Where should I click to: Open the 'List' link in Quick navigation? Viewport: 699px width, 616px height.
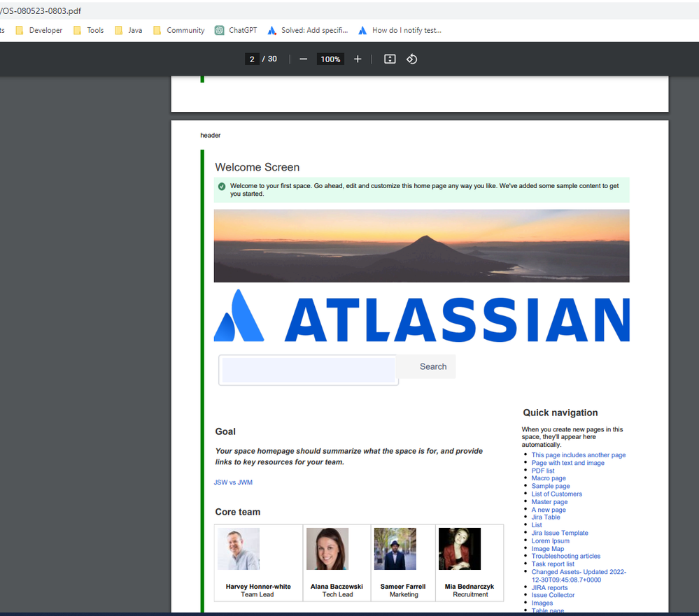(536, 525)
